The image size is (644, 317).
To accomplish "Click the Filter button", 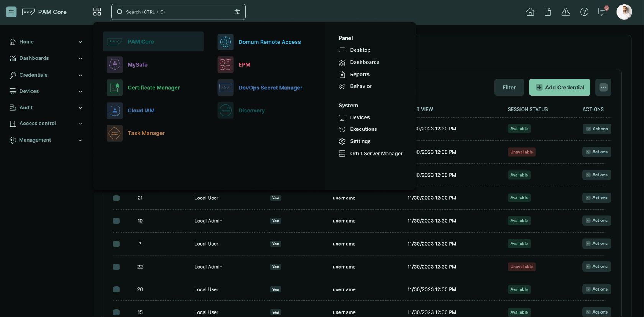I will 509,88.
